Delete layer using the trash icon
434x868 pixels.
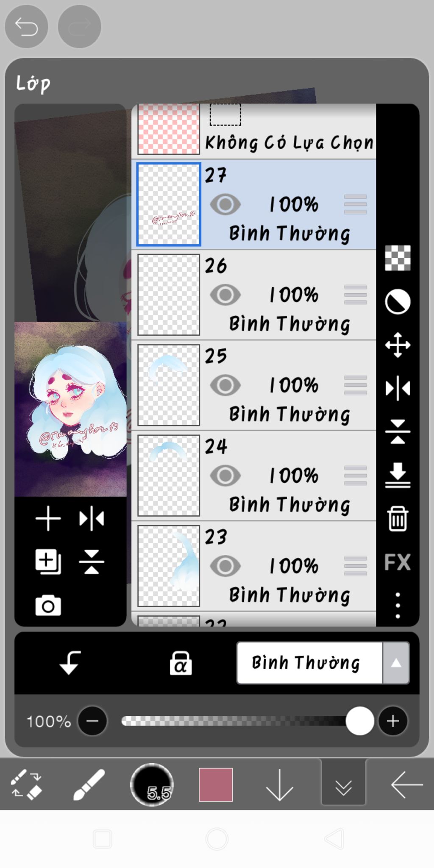coord(398,518)
